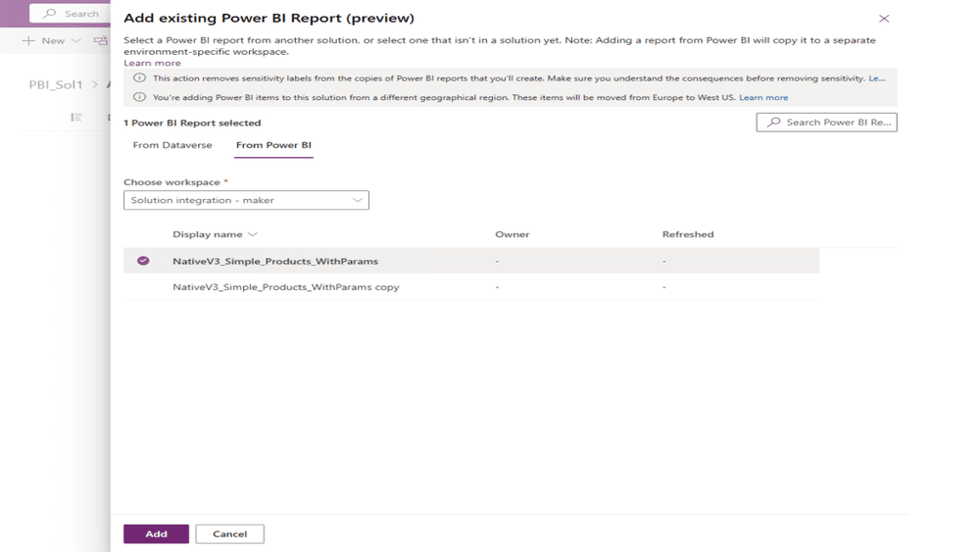Screen dimensions: 980x552
Task: Open the Choose workspace dropdown
Action: click(246, 200)
